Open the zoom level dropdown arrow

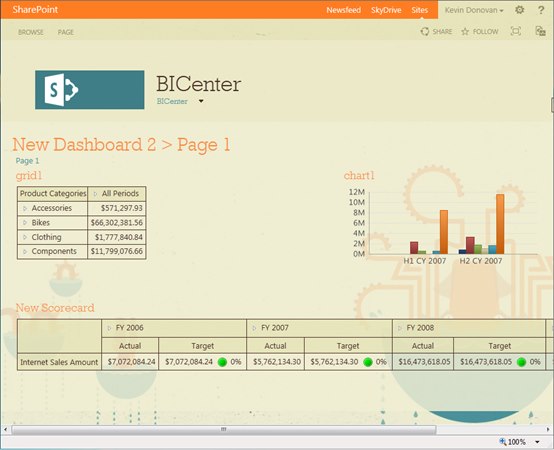point(537,442)
